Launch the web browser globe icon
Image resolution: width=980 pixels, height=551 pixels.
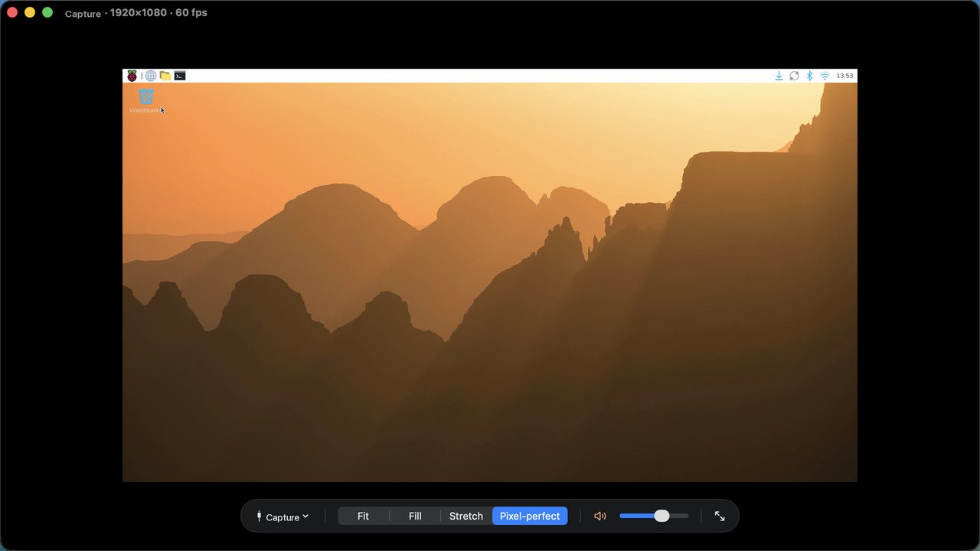coord(151,76)
